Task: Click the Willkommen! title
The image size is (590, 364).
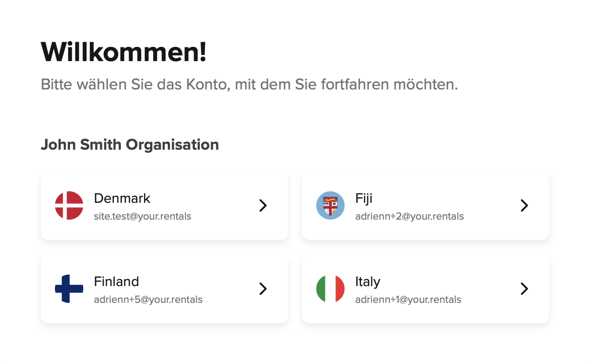Action: tap(124, 52)
